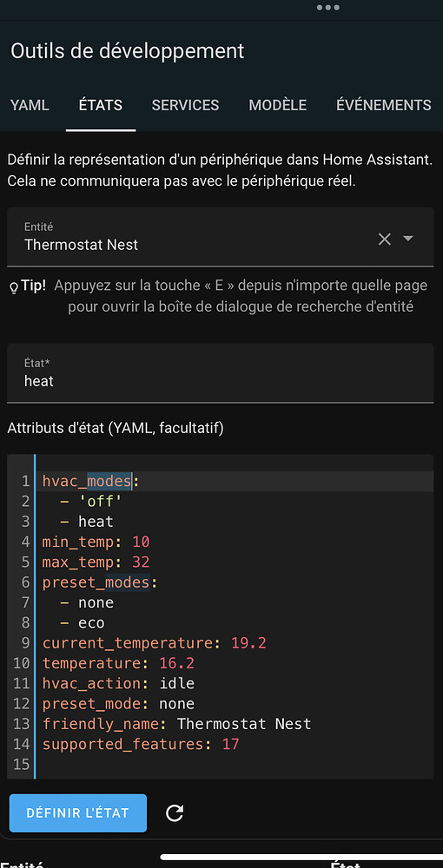Click the none list item on line 7
443x868 pixels.
tap(96, 602)
